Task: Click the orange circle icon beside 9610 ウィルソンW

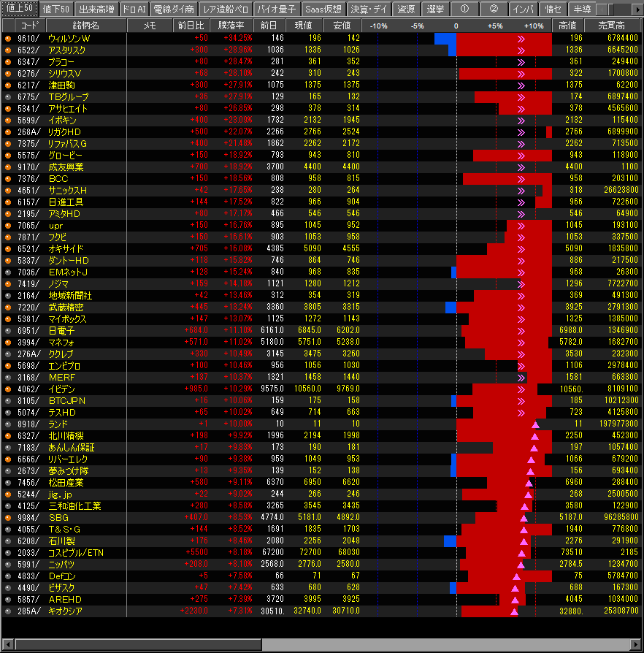Action: coord(8,38)
